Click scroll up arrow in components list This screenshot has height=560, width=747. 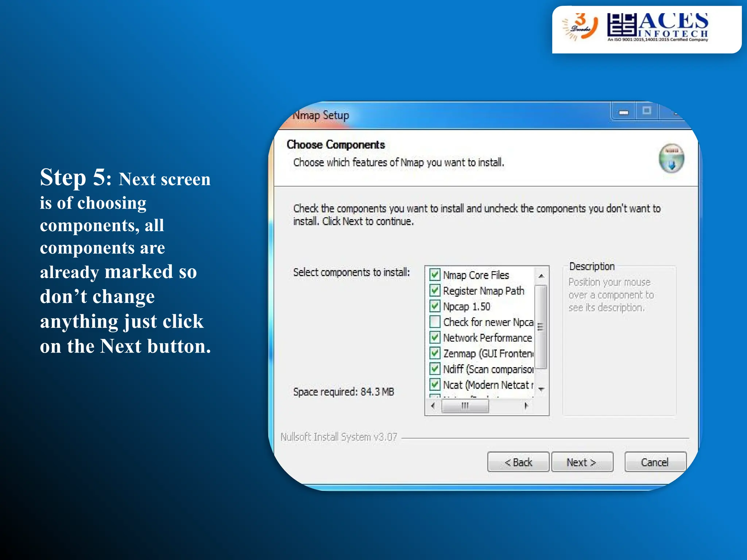541,276
